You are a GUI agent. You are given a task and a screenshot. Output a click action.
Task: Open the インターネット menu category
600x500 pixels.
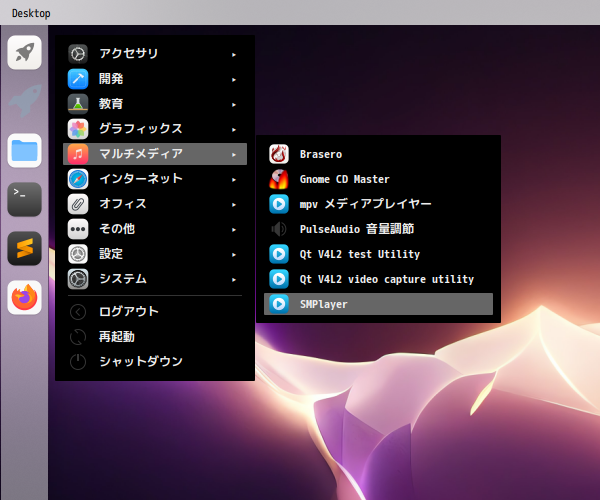coord(155,179)
